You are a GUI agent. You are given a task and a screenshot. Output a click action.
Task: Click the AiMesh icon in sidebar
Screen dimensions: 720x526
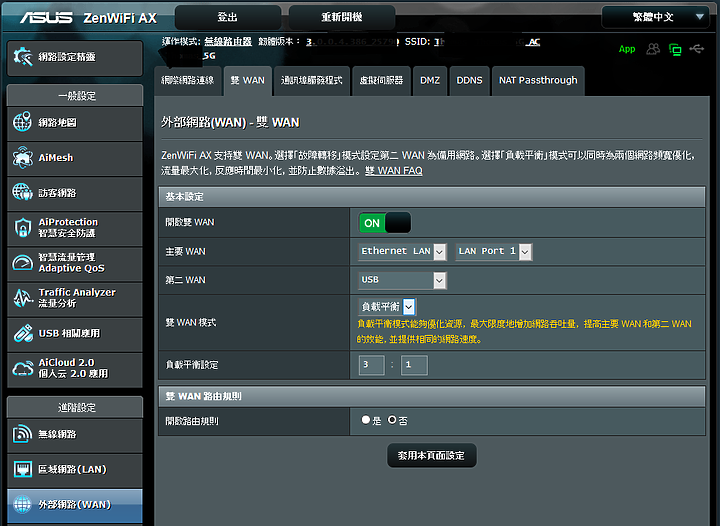[x=22, y=157]
